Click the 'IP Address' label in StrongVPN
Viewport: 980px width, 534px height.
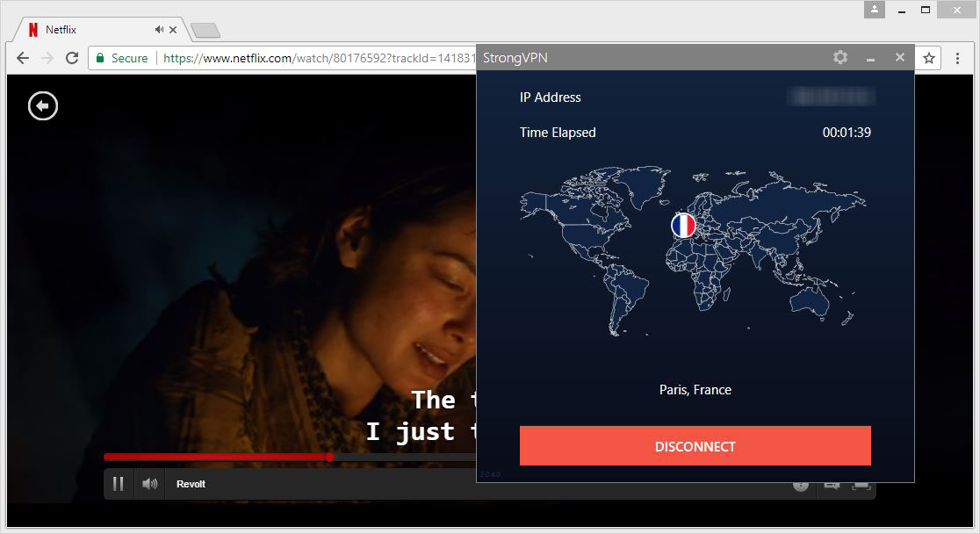(550, 97)
